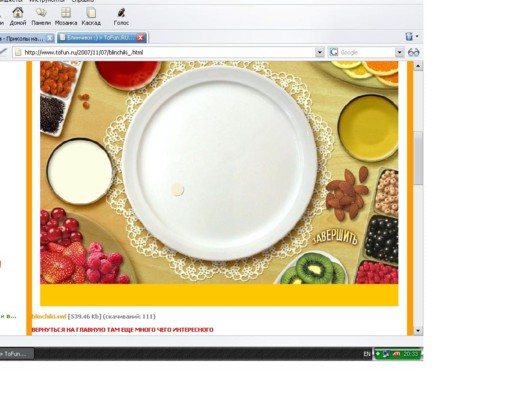Screen dimensions: 524x393
Task: Open the Панели panels button
Action: click(41, 17)
